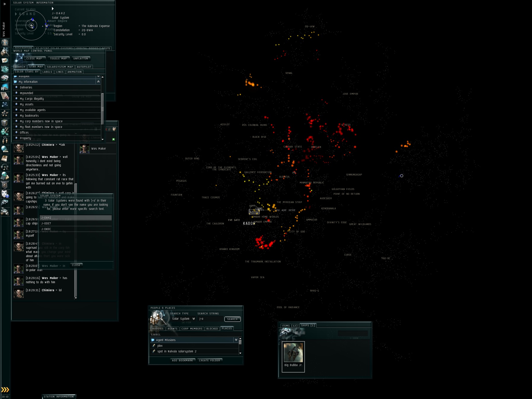Switch to the Lines tab

60,72
